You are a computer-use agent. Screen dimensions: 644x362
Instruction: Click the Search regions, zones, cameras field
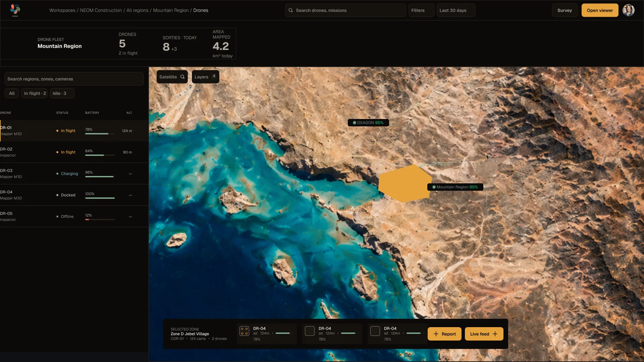(74, 79)
